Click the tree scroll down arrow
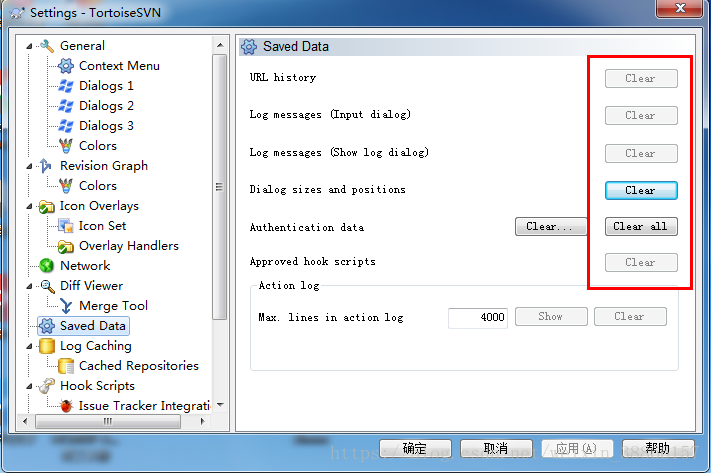Screen dimensions: 711x473 [220, 405]
